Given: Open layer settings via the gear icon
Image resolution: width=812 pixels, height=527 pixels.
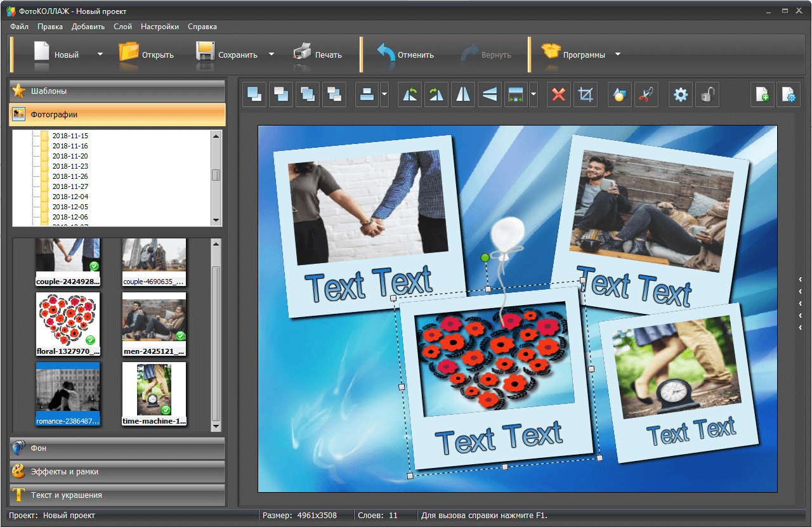Looking at the screenshot, I should [681, 95].
